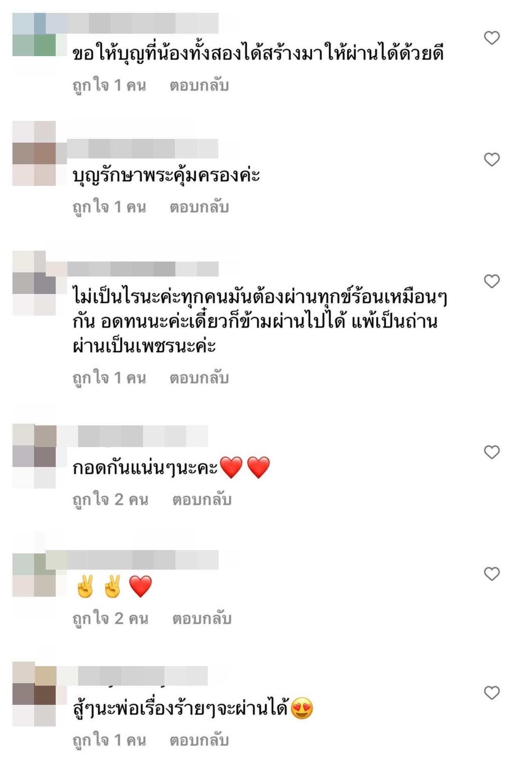Like the กอดกันแน่นๆนะคะ comment
The width and height of the screenshot is (532, 773).
tap(492, 452)
